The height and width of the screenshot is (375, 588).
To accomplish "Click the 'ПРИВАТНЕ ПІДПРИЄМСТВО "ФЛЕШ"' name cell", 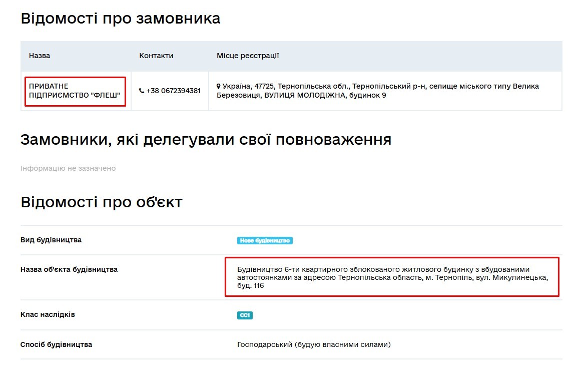I will coord(75,91).
